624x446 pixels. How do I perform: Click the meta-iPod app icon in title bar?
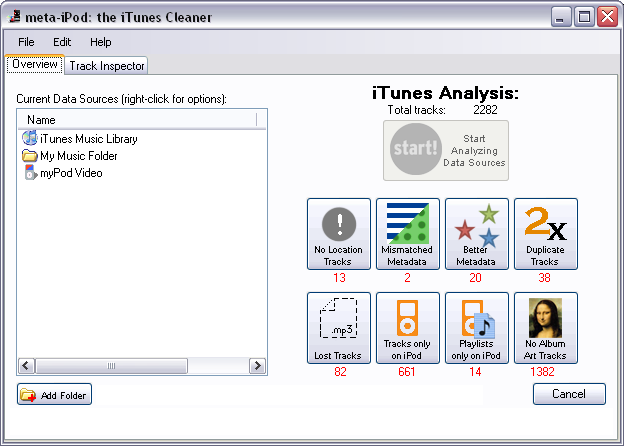[15, 17]
